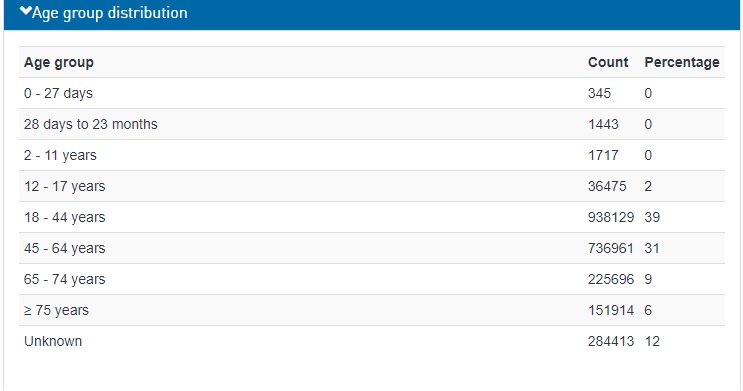Click the Age group column header
Viewport: 743px width, 391px height.
(x=59, y=63)
